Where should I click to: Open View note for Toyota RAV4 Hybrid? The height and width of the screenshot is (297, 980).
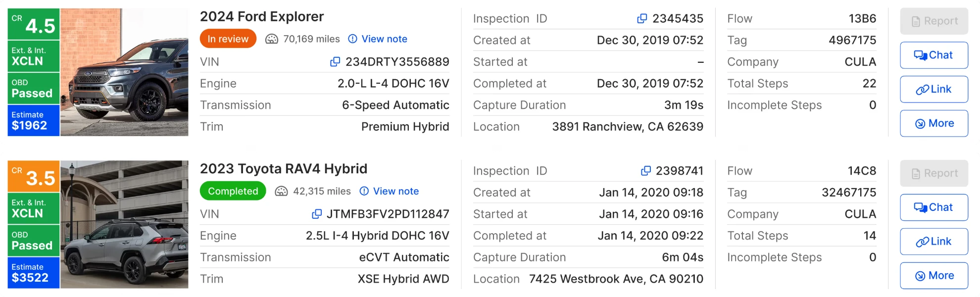point(396,191)
